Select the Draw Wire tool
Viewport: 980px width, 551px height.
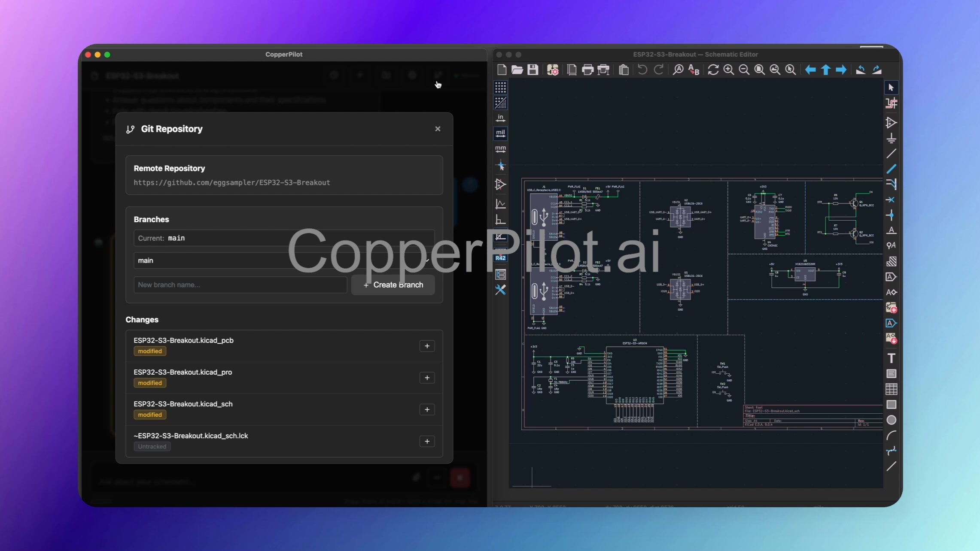pos(891,154)
